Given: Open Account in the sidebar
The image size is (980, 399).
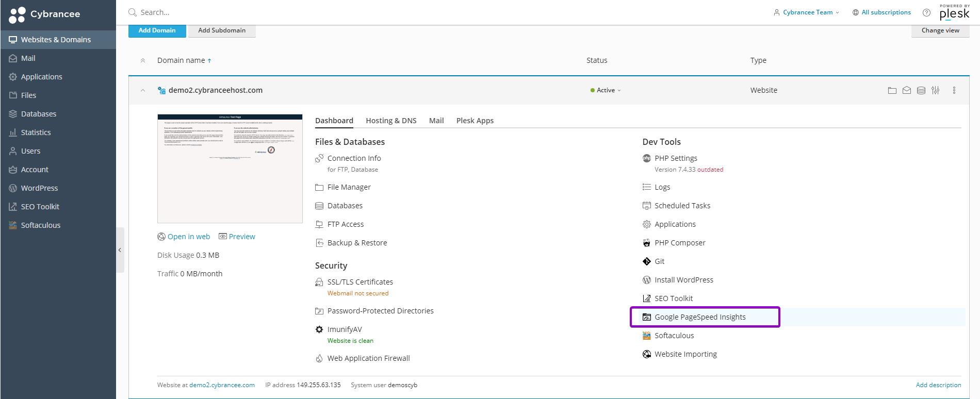Looking at the screenshot, I should pos(58,170).
